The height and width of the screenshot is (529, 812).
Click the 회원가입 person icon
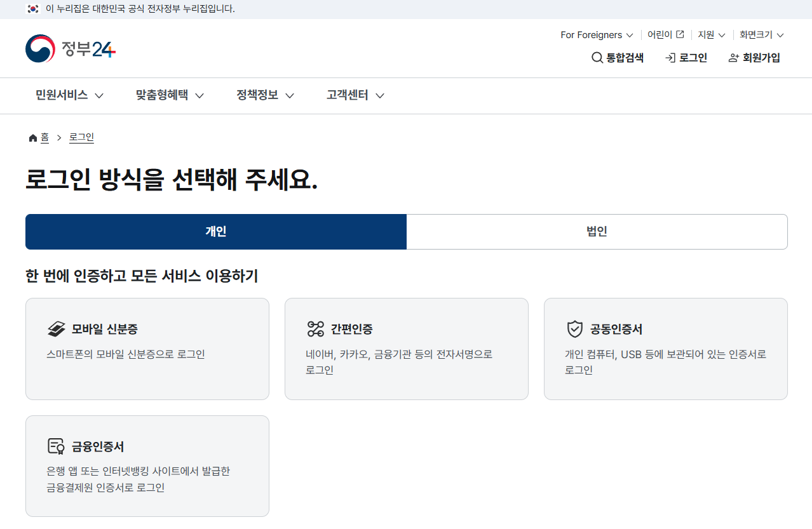pyautogui.click(x=733, y=57)
